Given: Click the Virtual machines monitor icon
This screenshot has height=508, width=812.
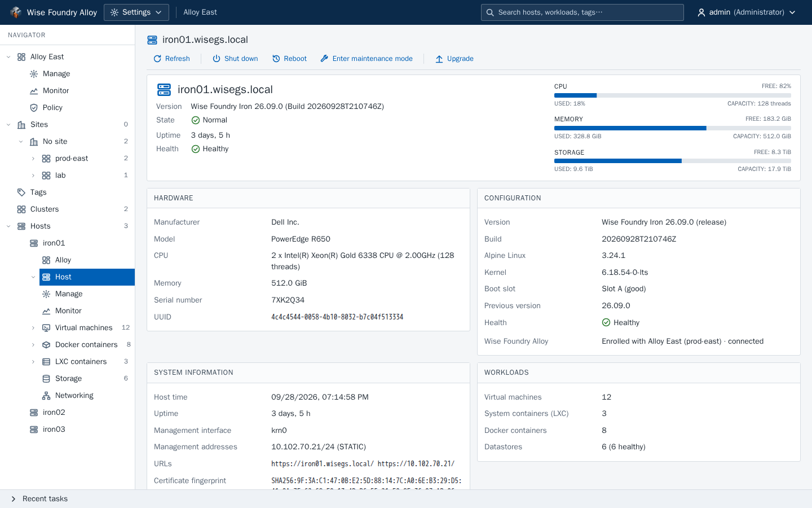Looking at the screenshot, I should (46, 328).
